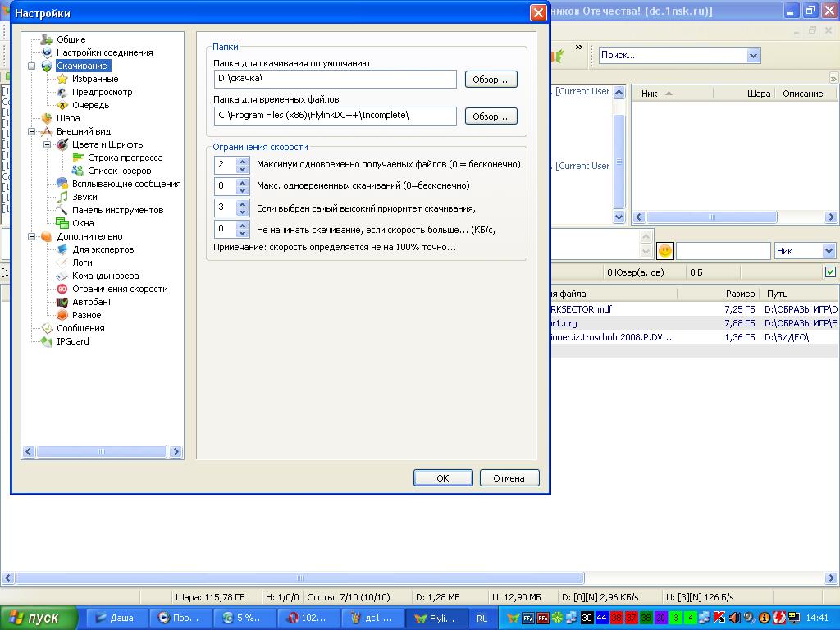Collapse the Внешний вид tree branch

pos(32,131)
